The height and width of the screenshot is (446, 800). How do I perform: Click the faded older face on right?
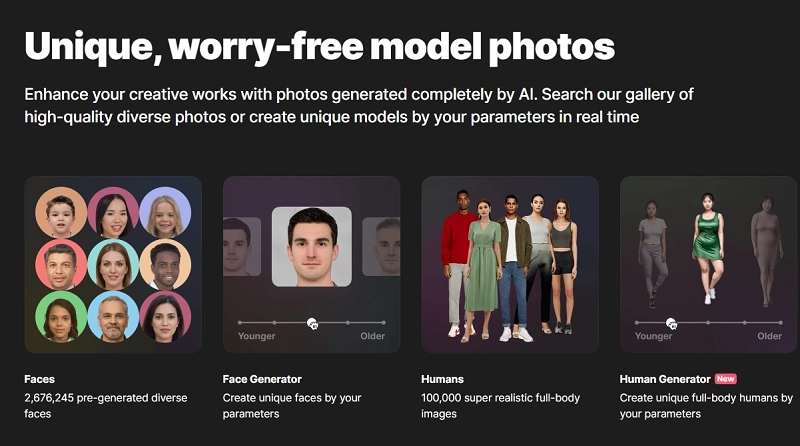(381, 246)
